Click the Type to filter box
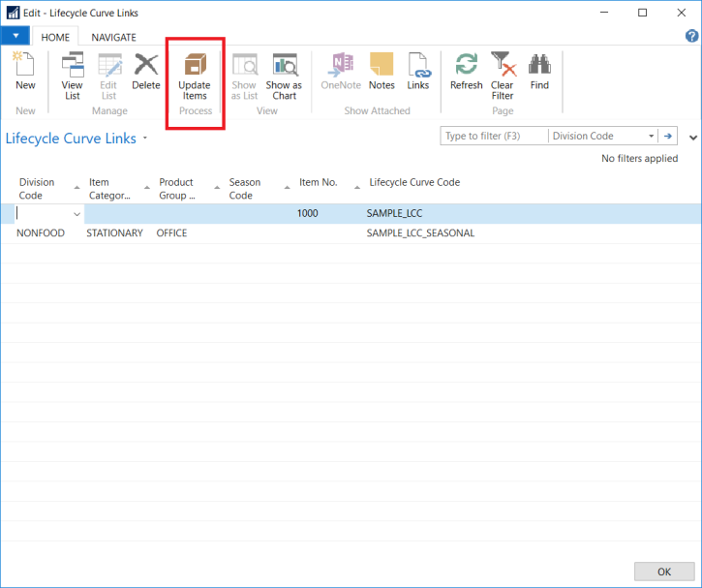Image resolution: width=702 pixels, height=588 pixels. click(494, 137)
